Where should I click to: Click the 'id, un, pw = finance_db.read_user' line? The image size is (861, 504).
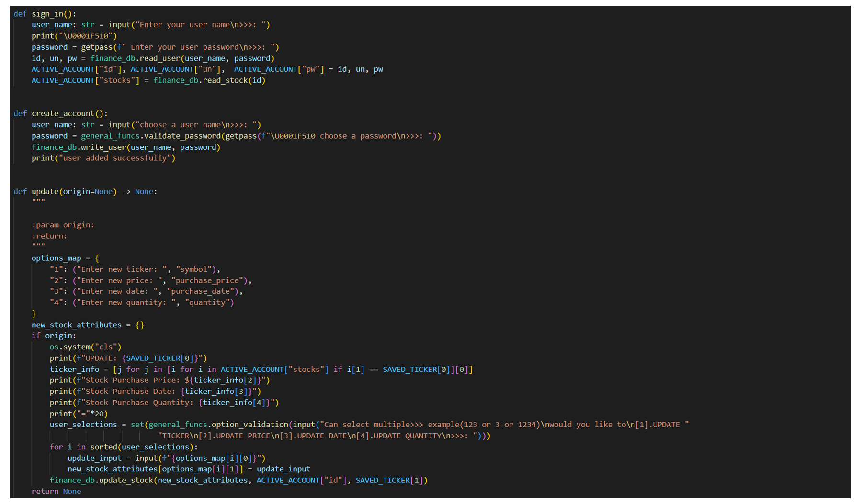(x=153, y=58)
